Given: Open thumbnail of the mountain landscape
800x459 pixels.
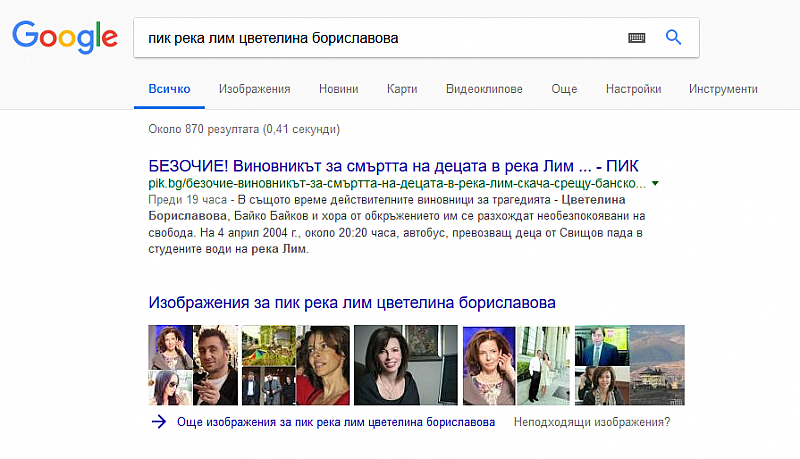Looking at the screenshot, I should (x=658, y=347).
